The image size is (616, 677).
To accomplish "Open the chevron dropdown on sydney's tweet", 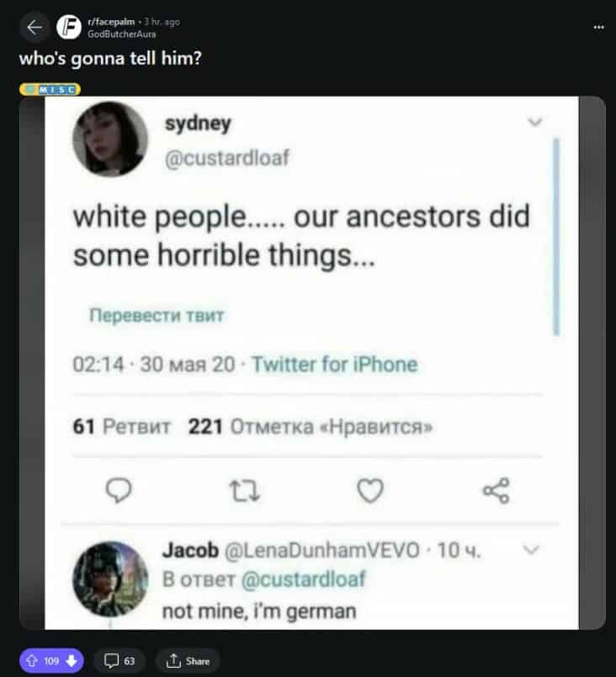I will (536, 121).
